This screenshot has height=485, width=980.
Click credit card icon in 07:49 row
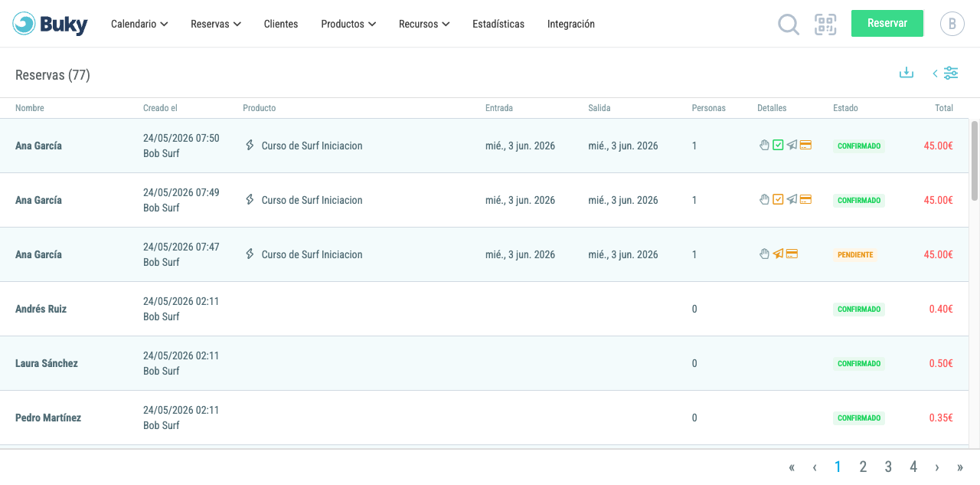tap(805, 199)
